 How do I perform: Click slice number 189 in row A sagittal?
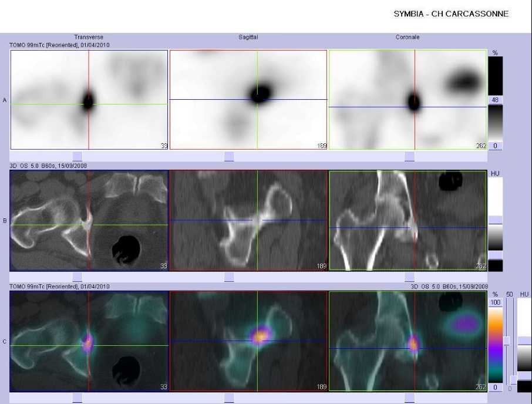coord(322,146)
